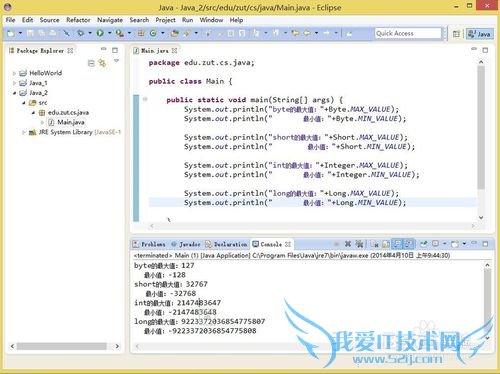Viewport: 500px width, 374px height.
Task: Maximize the Main.java editor area
Action: [485, 50]
